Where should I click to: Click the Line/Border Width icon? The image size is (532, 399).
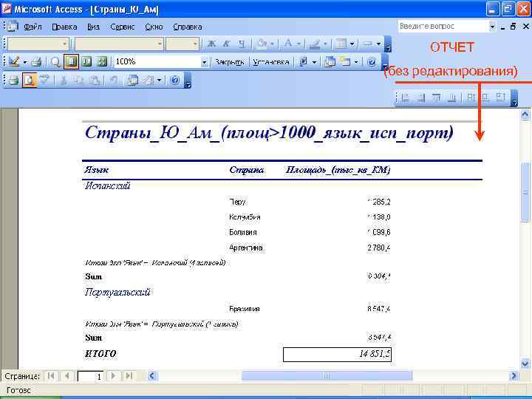(x=341, y=44)
